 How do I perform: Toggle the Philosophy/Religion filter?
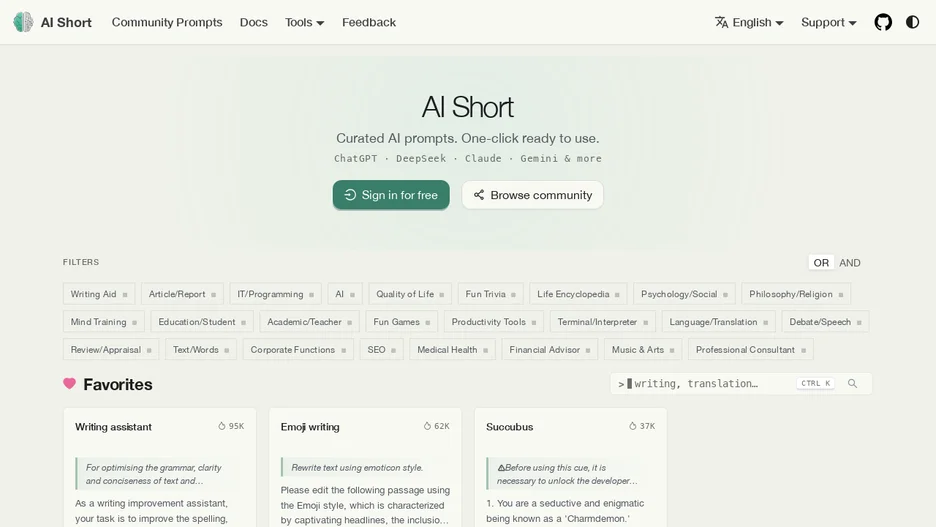[796, 294]
